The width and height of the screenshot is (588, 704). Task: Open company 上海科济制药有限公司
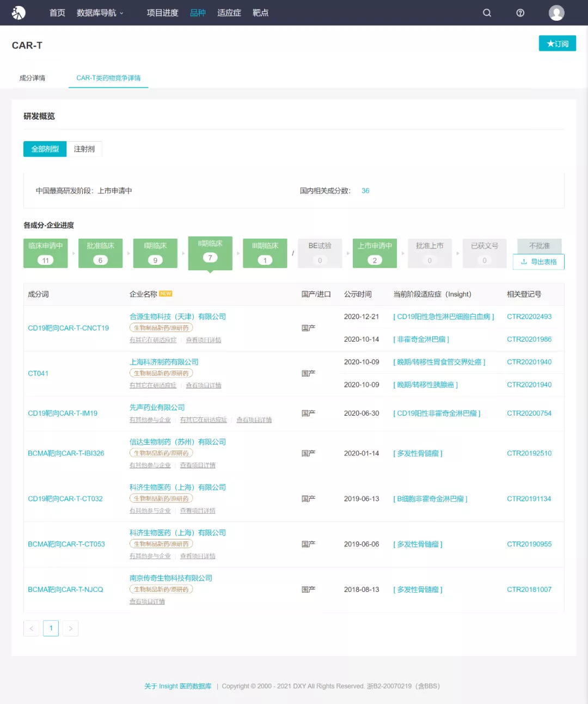[164, 362]
